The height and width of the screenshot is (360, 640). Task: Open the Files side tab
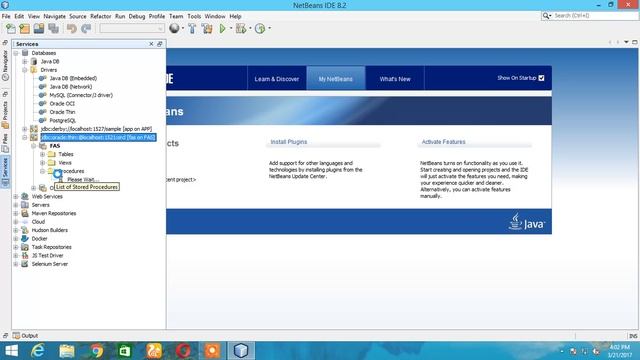pos(5,143)
